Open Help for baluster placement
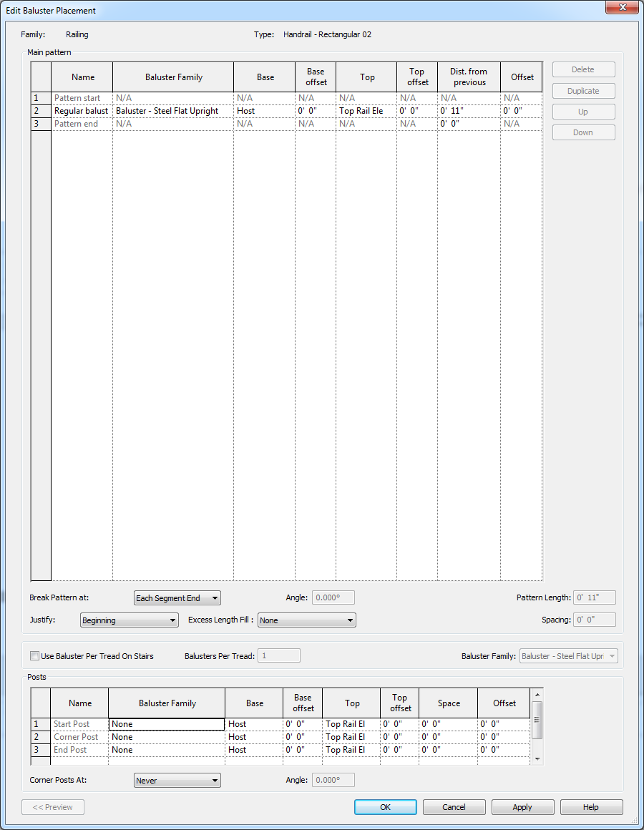 591,807
